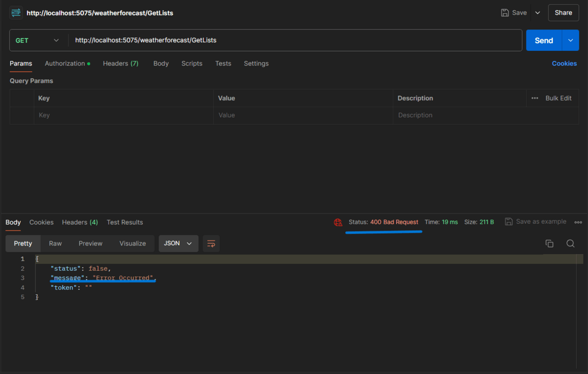Click the Send button
The height and width of the screenshot is (374, 588).
[x=544, y=40]
